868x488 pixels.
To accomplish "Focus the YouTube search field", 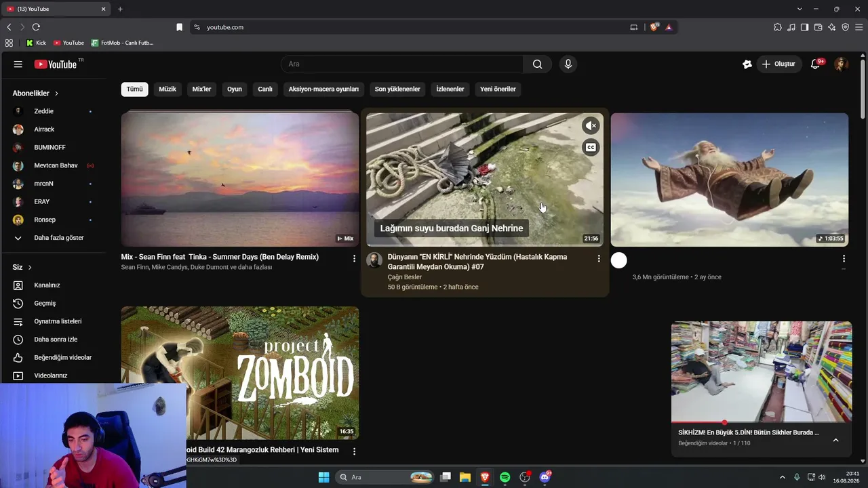I will coord(402,64).
